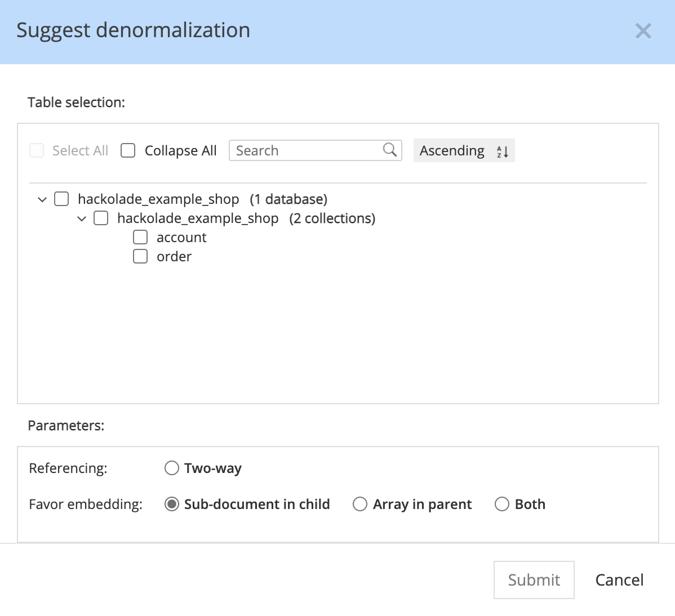Collapse the hackolade_example_shop database node

(42, 199)
